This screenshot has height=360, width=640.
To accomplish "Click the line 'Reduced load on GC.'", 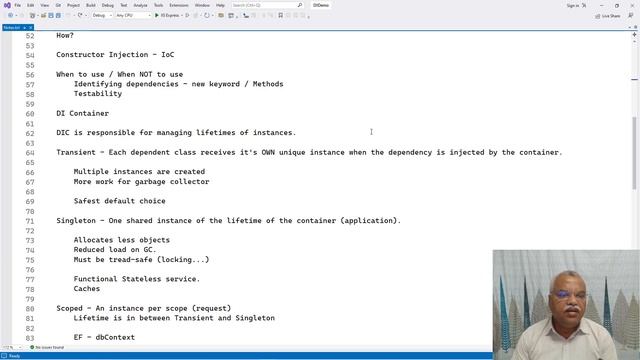I will click(115, 250).
